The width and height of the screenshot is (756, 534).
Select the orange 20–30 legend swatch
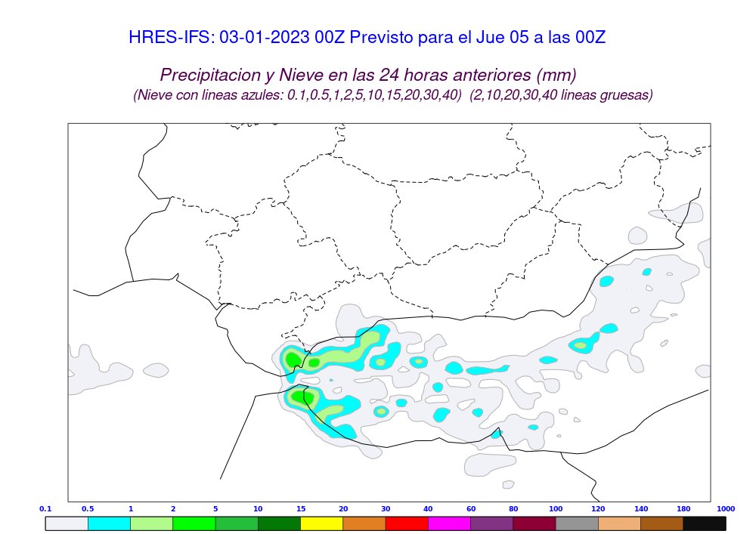click(364, 524)
